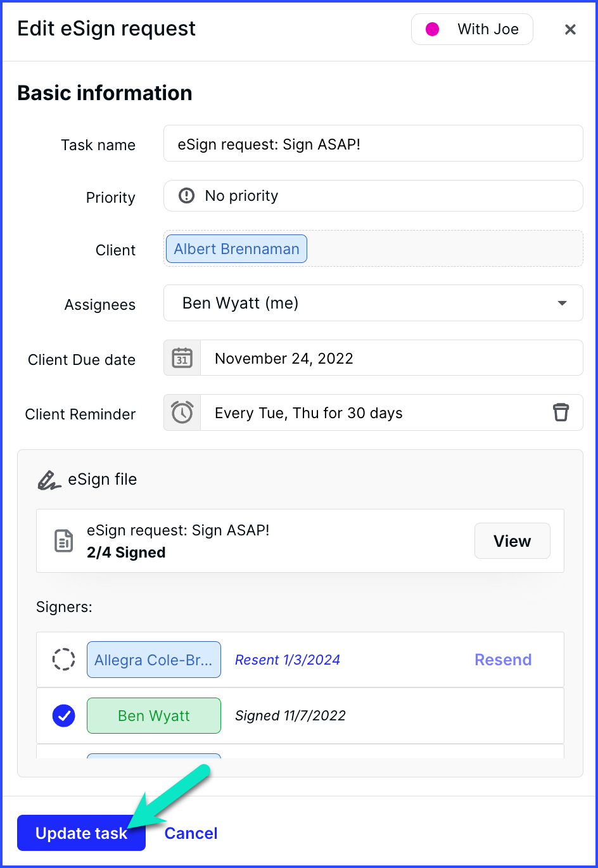
Task: Click the alarm clock icon for Client Reminder
Action: (x=182, y=412)
